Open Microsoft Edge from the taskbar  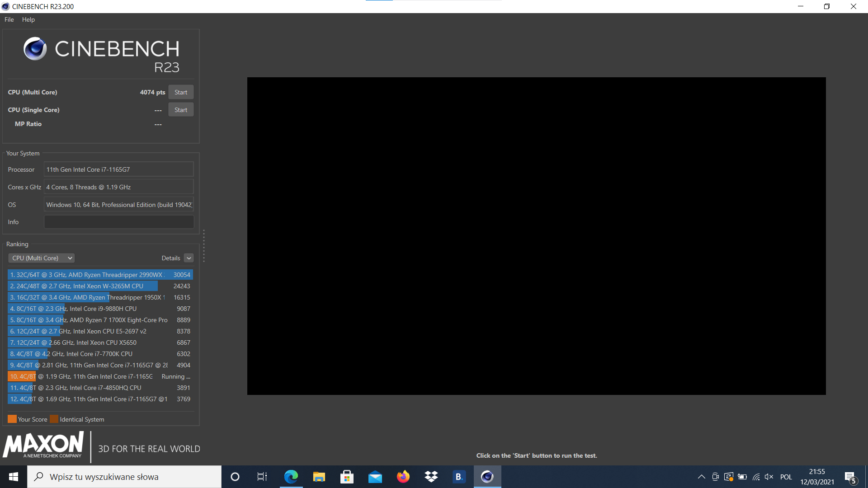tap(292, 477)
